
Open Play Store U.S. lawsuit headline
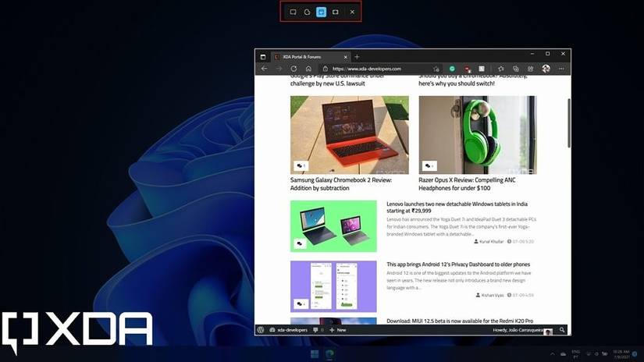[x=336, y=80]
